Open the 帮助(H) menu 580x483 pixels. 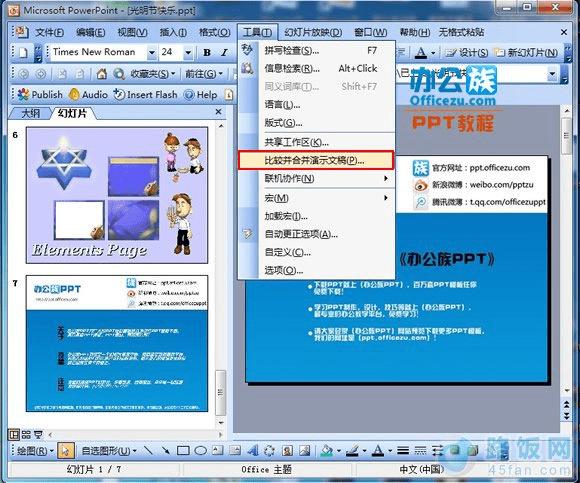pyautogui.click(x=414, y=33)
